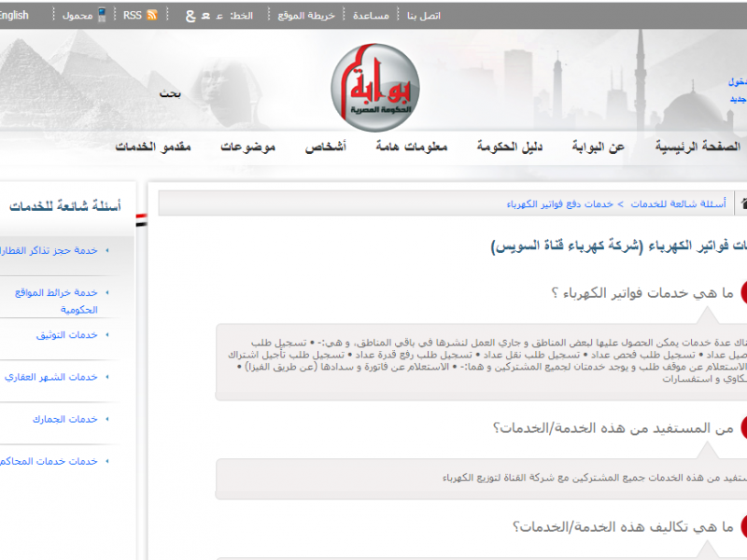Click the answer mentioning شركة القناة لتوزيع الكهرباء
747x560 pixels.
(595, 478)
